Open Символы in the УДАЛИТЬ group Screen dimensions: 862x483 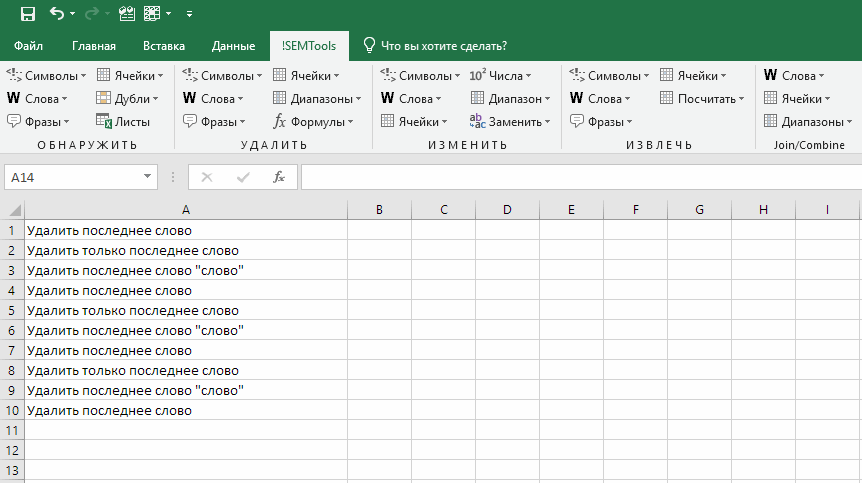[222, 76]
